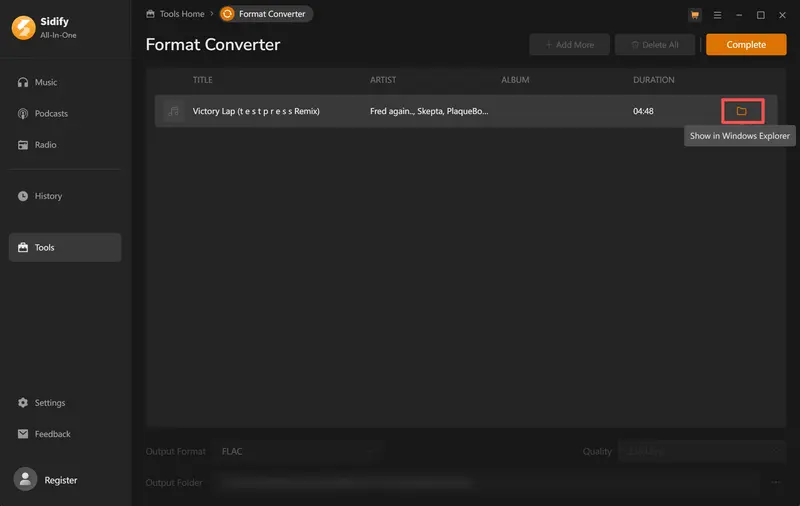This screenshot has height=506, width=800.
Task: Open the Podcasts section
Action: 65,113
